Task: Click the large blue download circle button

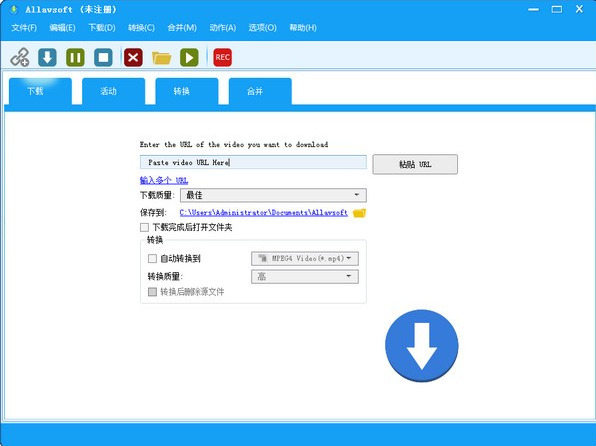Action: click(x=422, y=346)
